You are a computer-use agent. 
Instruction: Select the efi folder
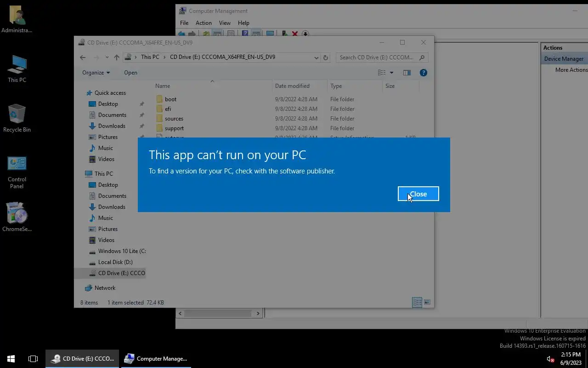(x=168, y=109)
